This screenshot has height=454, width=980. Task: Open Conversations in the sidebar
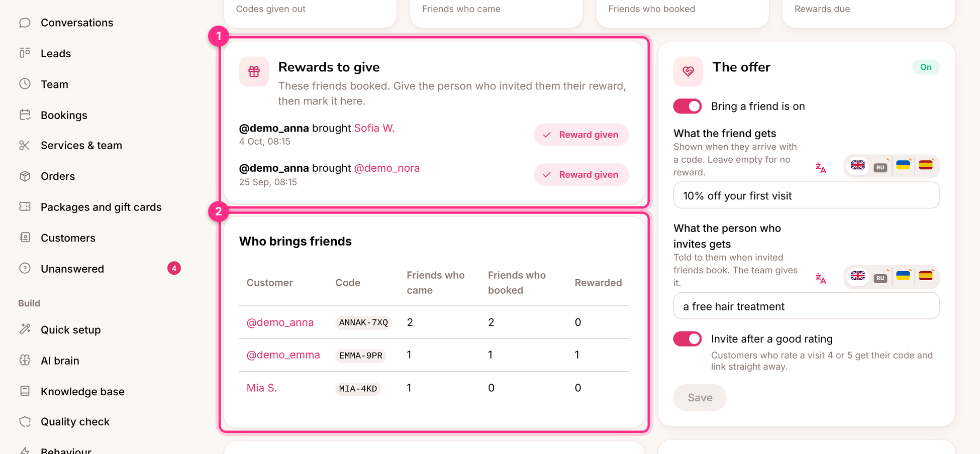coord(77,23)
